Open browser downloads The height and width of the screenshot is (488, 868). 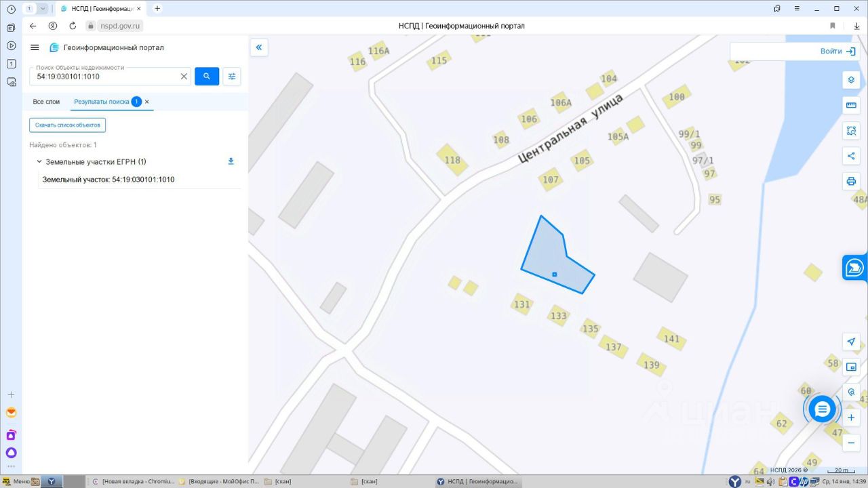(x=857, y=26)
